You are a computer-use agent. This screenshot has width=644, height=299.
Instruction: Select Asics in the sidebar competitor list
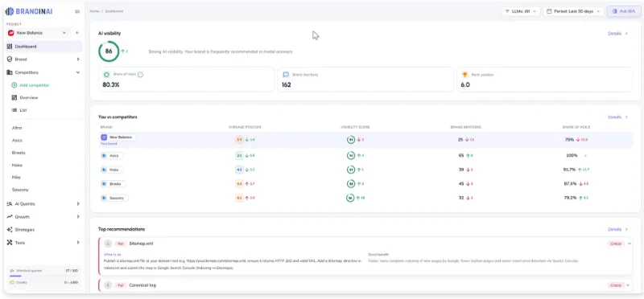point(17,141)
